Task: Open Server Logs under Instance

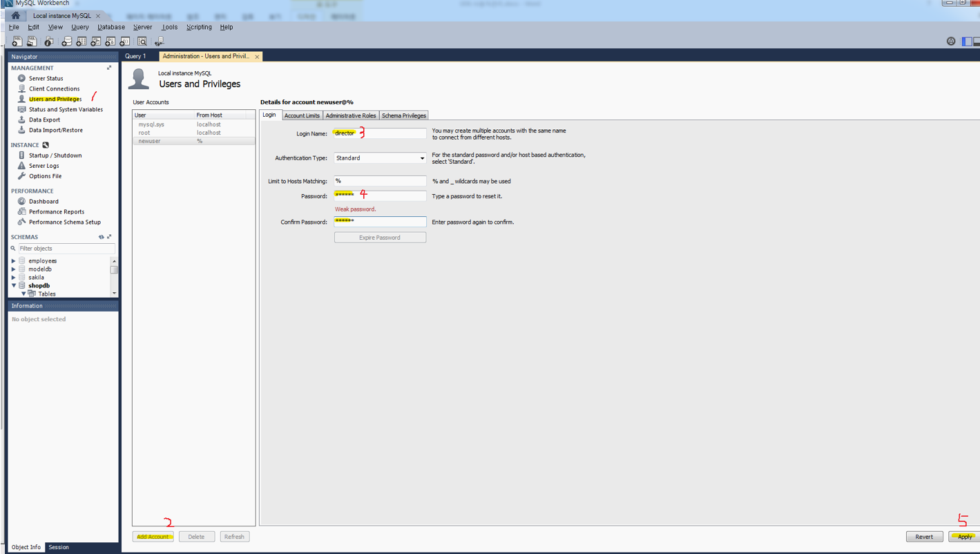Action: [x=44, y=166]
